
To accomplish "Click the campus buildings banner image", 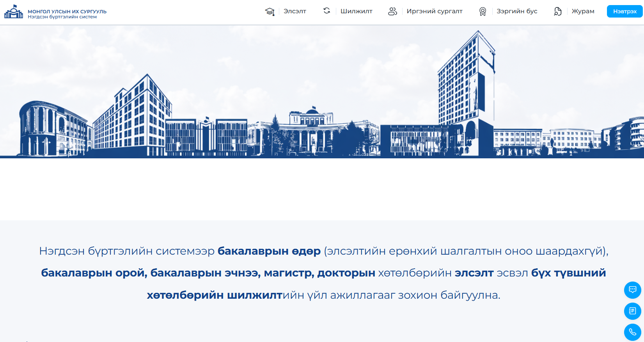I will 322,92.
